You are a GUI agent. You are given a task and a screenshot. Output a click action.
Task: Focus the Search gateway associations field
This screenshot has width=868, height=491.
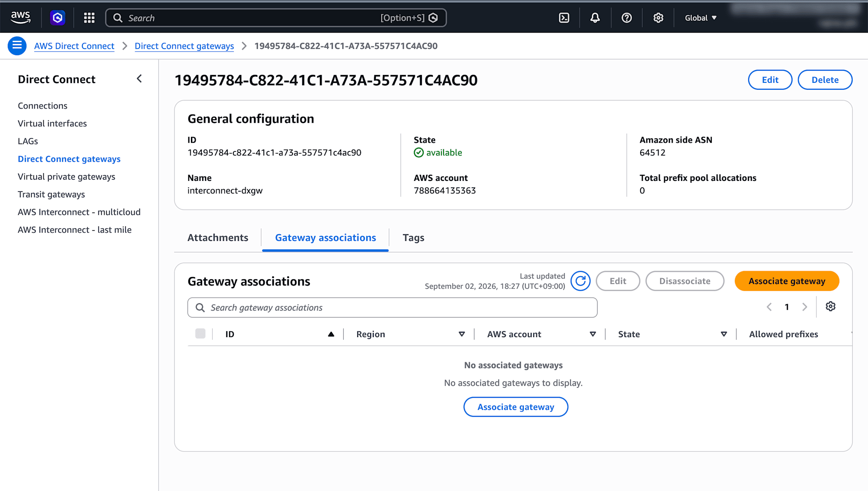pyautogui.click(x=392, y=308)
